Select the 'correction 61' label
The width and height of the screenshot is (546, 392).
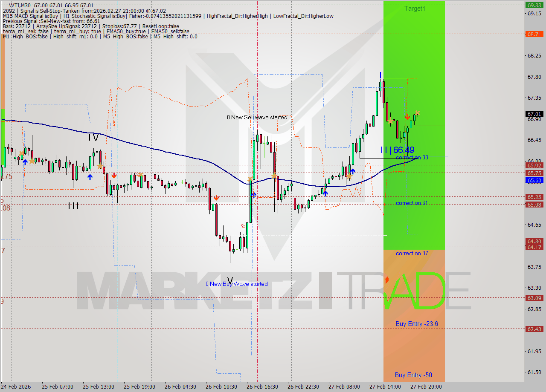pos(412,203)
